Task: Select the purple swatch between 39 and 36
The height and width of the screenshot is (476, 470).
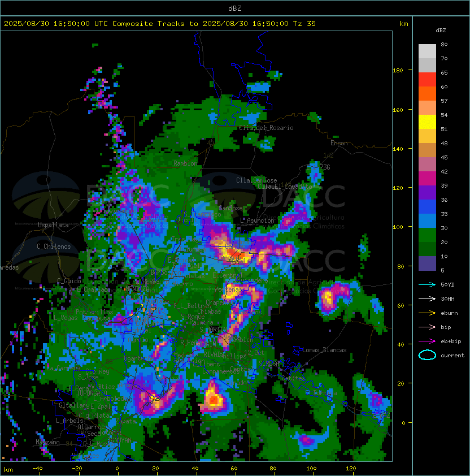Action: (427, 192)
